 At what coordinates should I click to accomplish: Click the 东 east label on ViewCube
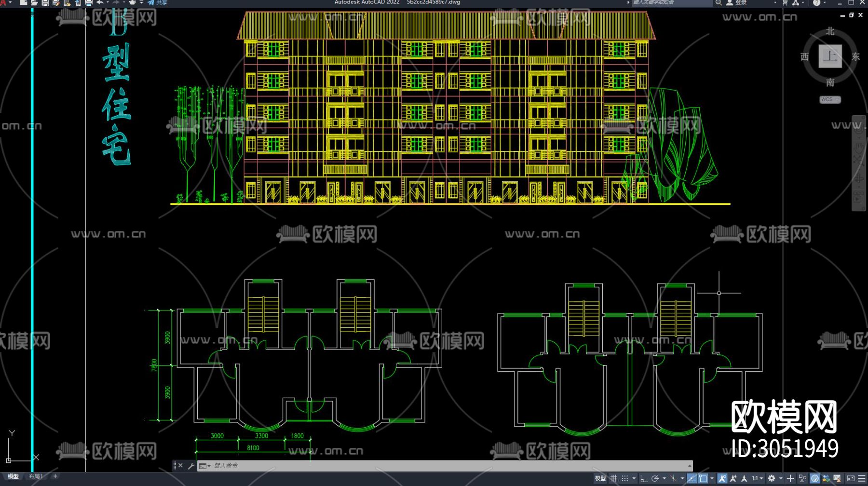point(855,57)
